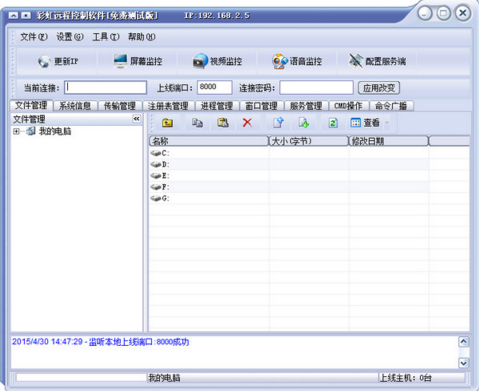Click the 连接密码 password field
This screenshot has width=479, height=391.
coord(316,87)
